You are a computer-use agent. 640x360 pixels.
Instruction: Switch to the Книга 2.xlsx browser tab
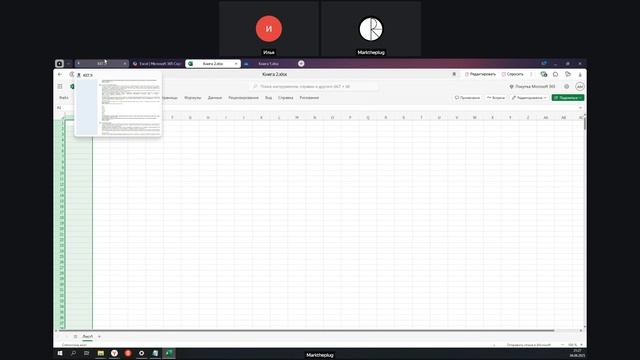[213, 64]
